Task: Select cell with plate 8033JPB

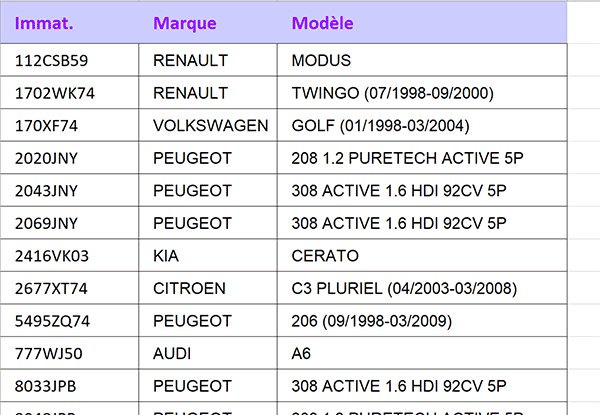Action: 69,385
